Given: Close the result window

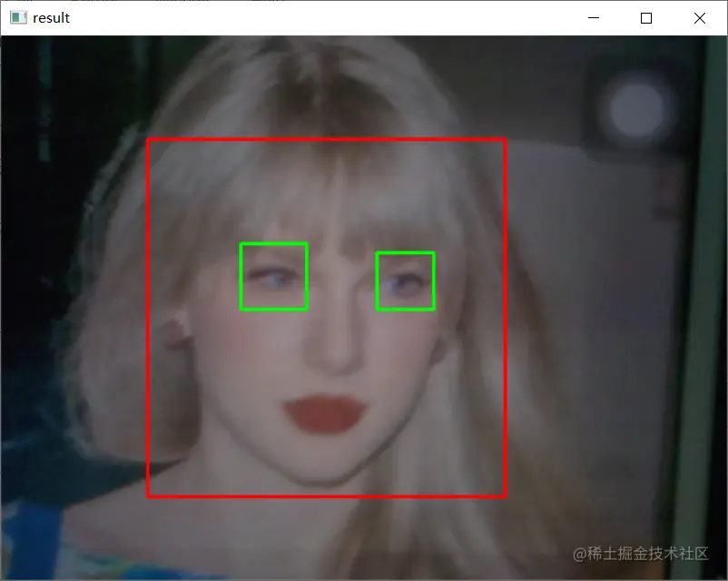Looking at the screenshot, I should (x=700, y=17).
